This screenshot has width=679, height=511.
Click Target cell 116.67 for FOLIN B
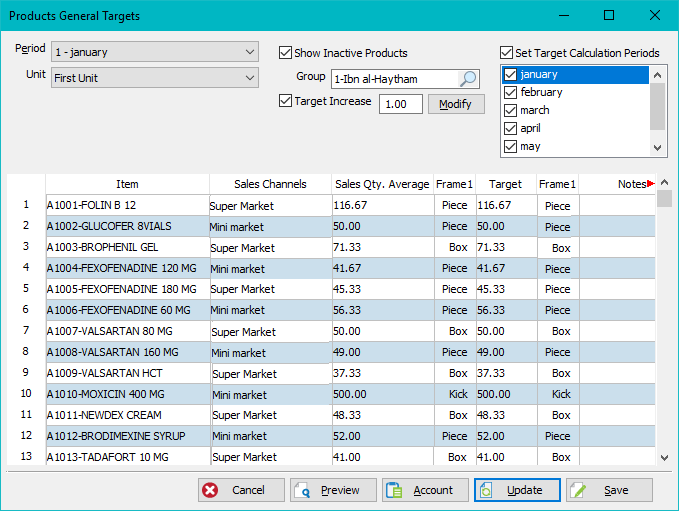tap(506, 205)
